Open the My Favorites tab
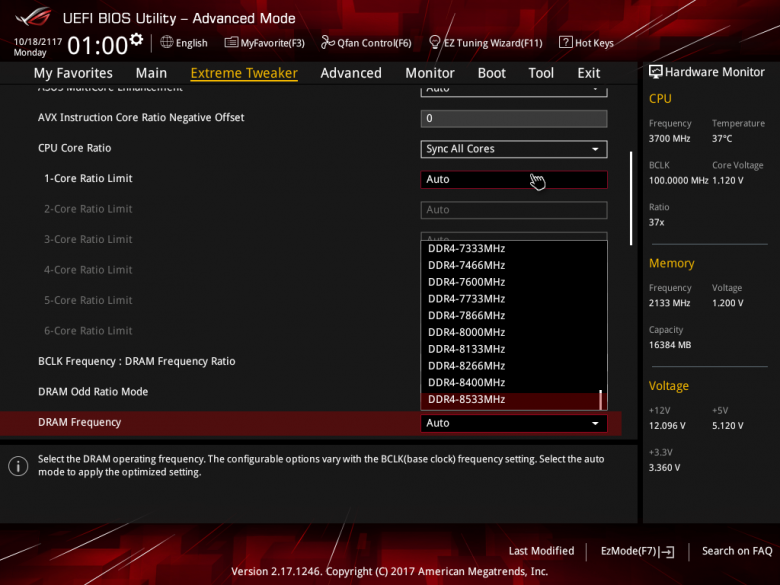The height and width of the screenshot is (585, 780). pyautogui.click(x=73, y=73)
